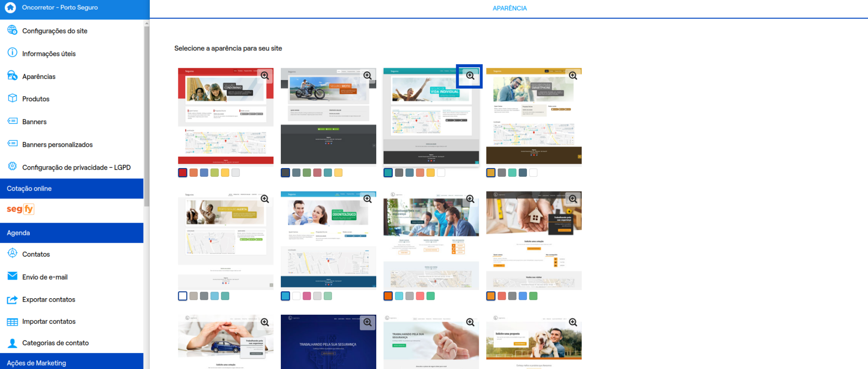868x369 pixels.
Task: Choose orange swatch under house-hands theme
Action: (491, 296)
